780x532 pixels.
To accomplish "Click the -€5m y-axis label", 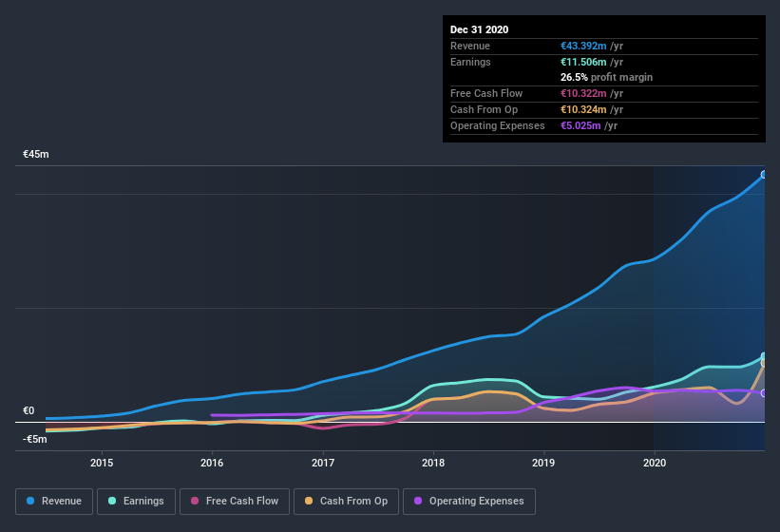I will point(35,439).
